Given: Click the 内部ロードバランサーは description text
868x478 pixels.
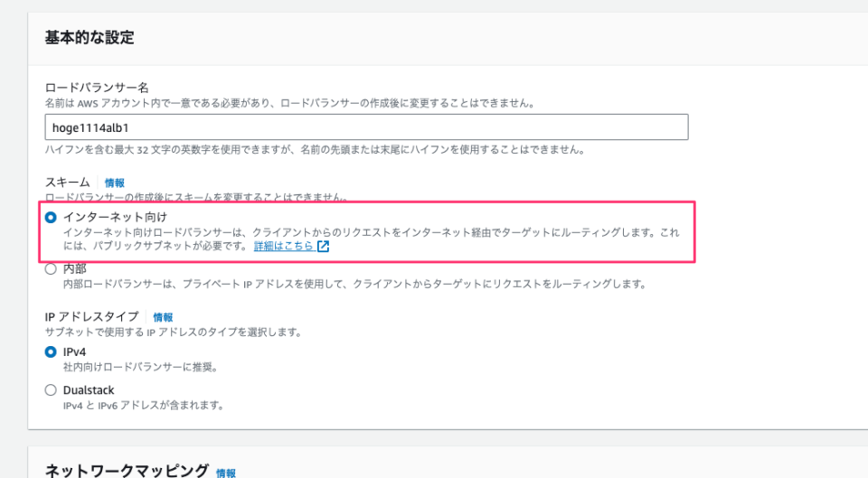Looking at the screenshot, I should [354, 285].
